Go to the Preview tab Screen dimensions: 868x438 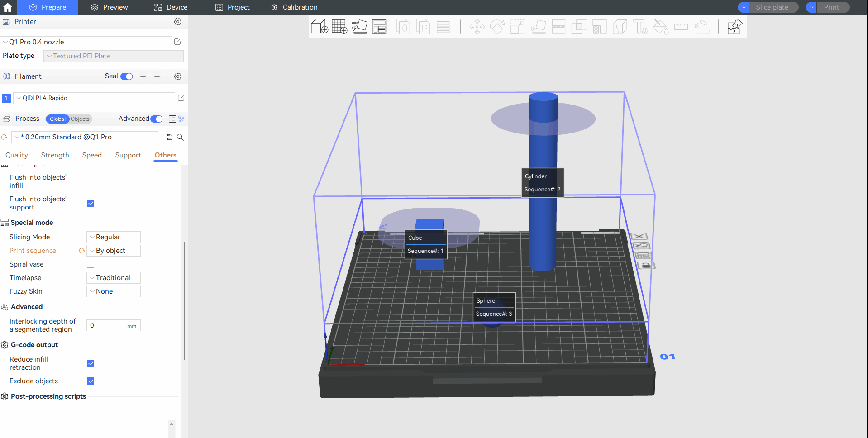tap(110, 7)
